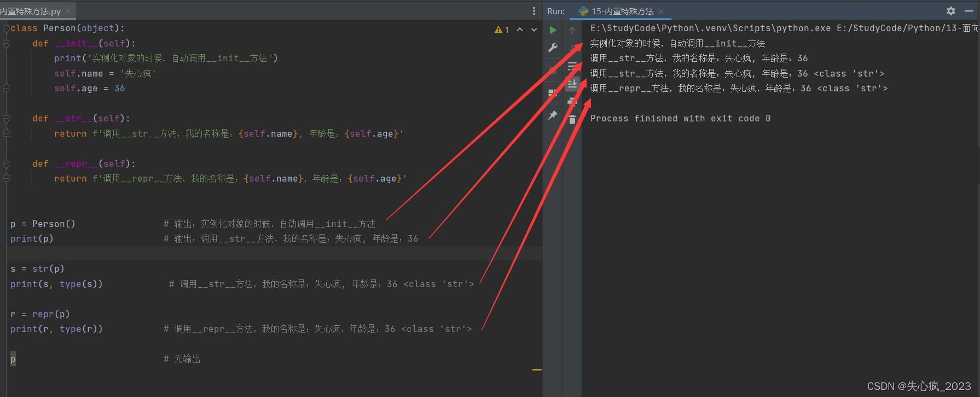Open Run panel settings gear
980x397 pixels.
pyautogui.click(x=951, y=11)
